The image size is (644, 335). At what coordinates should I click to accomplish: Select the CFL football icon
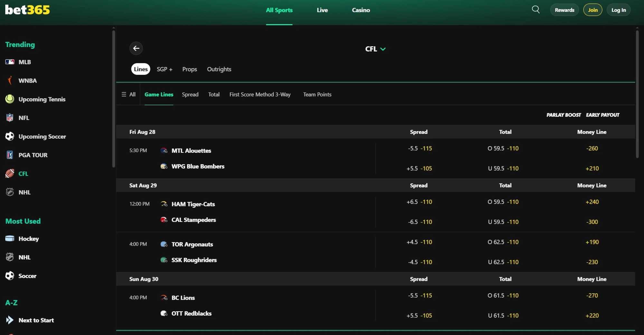(10, 173)
